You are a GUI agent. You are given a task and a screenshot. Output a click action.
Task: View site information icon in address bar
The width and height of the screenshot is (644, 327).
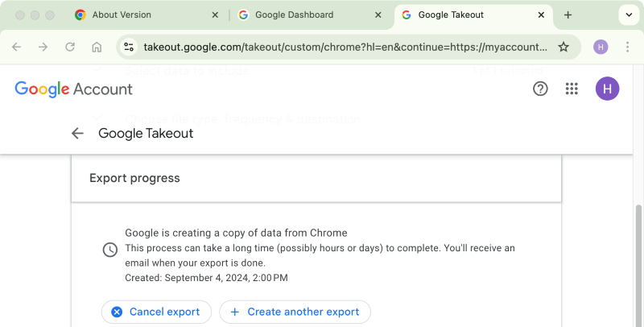(x=129, y=47)
